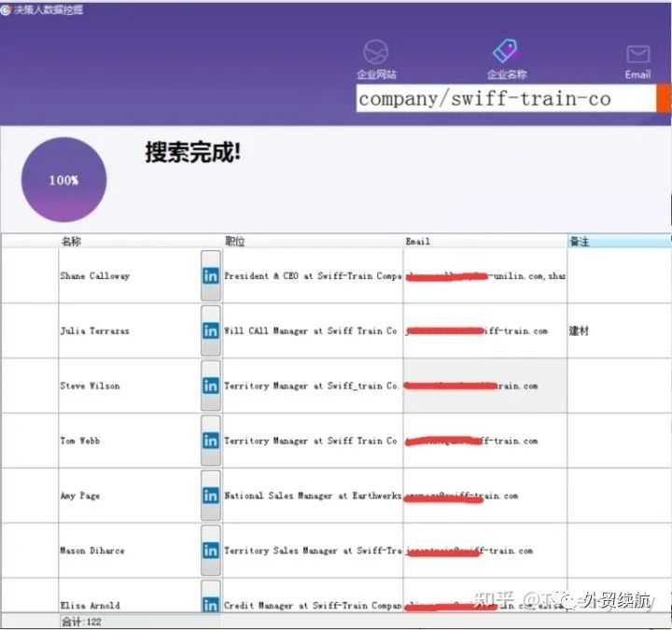
Task: Select the 备注 column header
Action: (x=619, y=242)
